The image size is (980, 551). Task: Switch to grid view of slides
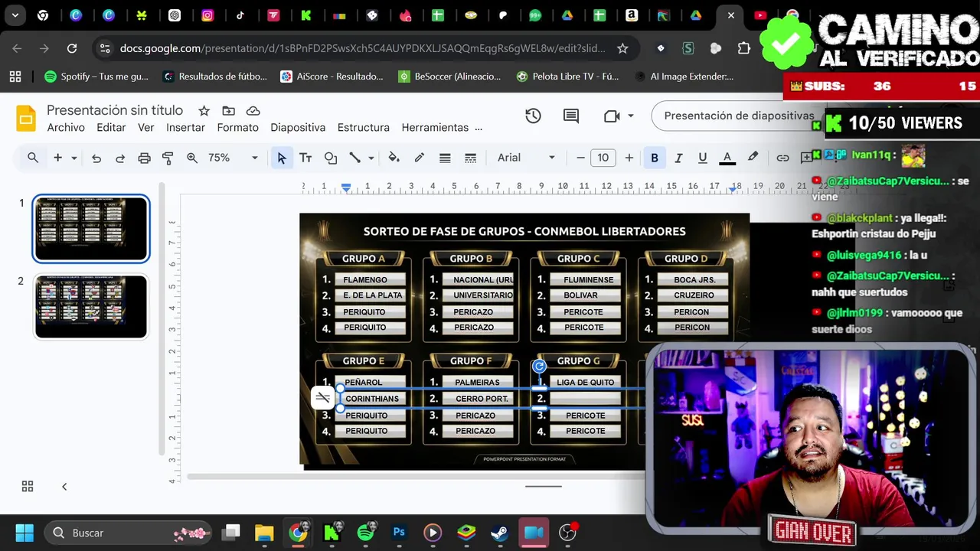pyautogui.click(x=28, y=487)
